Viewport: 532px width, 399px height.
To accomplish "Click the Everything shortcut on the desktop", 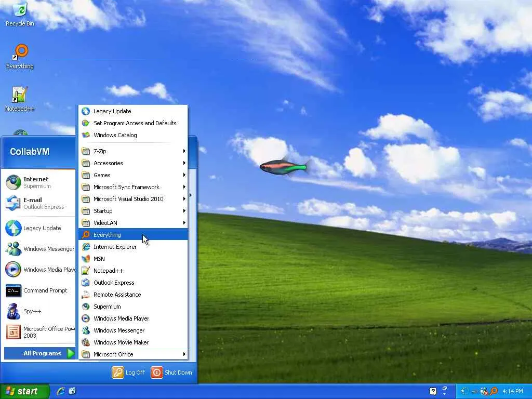I will pos(20,57).
